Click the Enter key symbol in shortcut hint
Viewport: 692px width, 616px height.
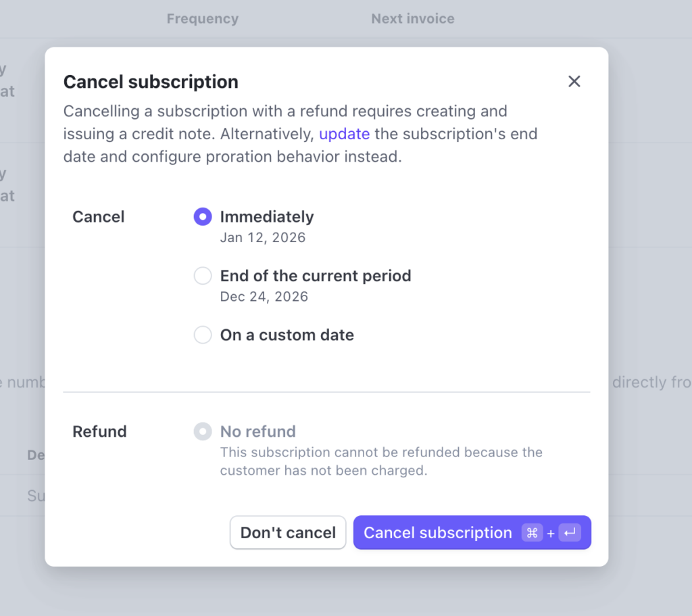[570, 533]
